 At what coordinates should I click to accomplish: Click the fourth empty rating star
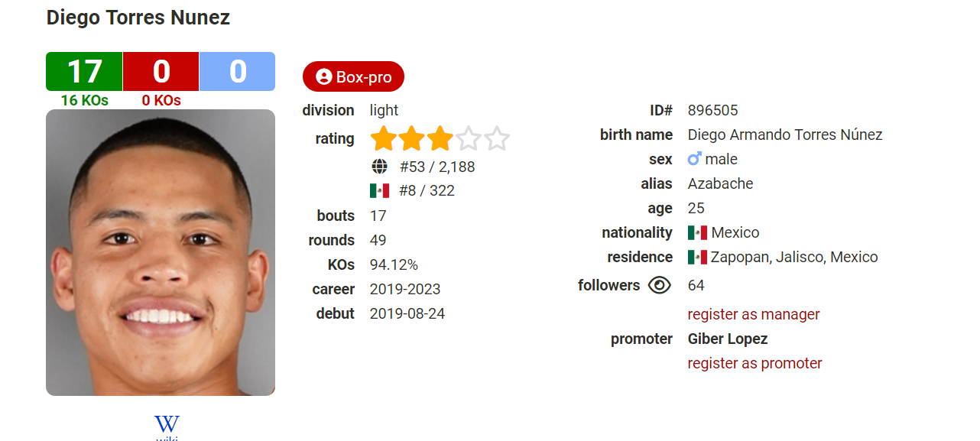click(469, 139)
